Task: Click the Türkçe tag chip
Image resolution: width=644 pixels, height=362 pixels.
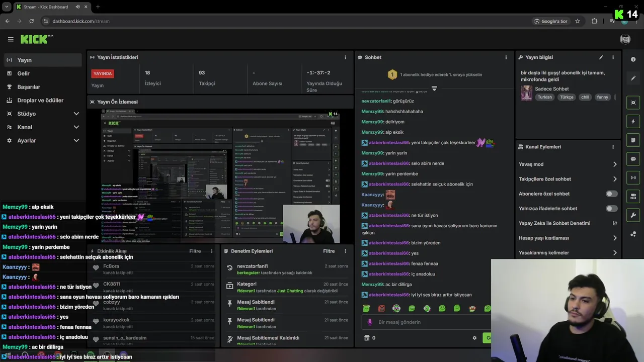Action: (x=567, y=97)
